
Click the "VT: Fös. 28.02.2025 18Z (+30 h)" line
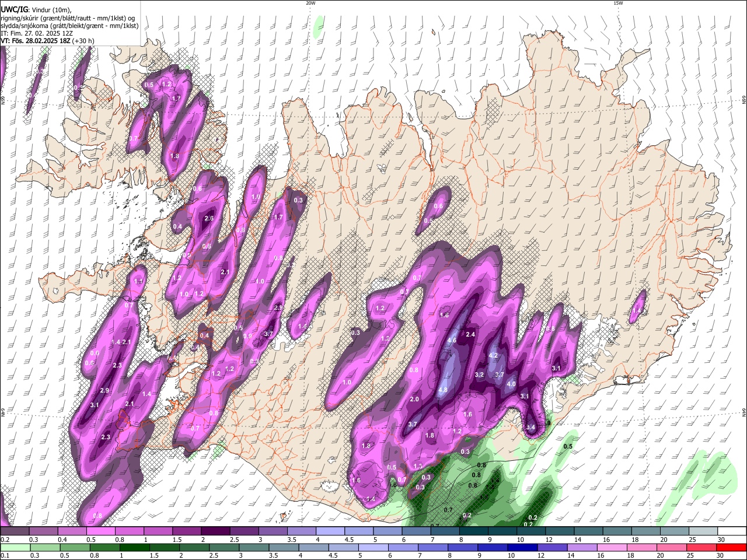tap(48, 42)
